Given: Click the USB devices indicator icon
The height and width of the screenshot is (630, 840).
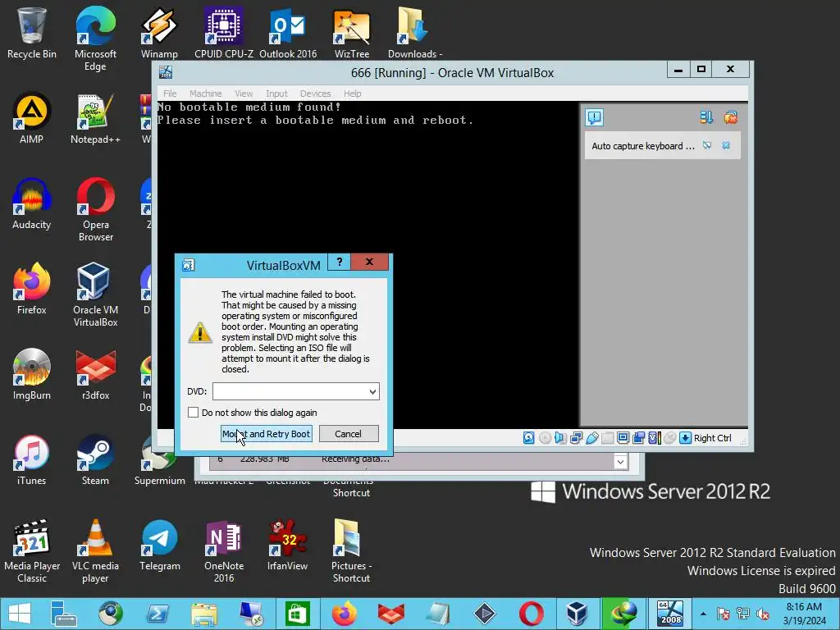Looking at the screenshot, I should [592, 438].
